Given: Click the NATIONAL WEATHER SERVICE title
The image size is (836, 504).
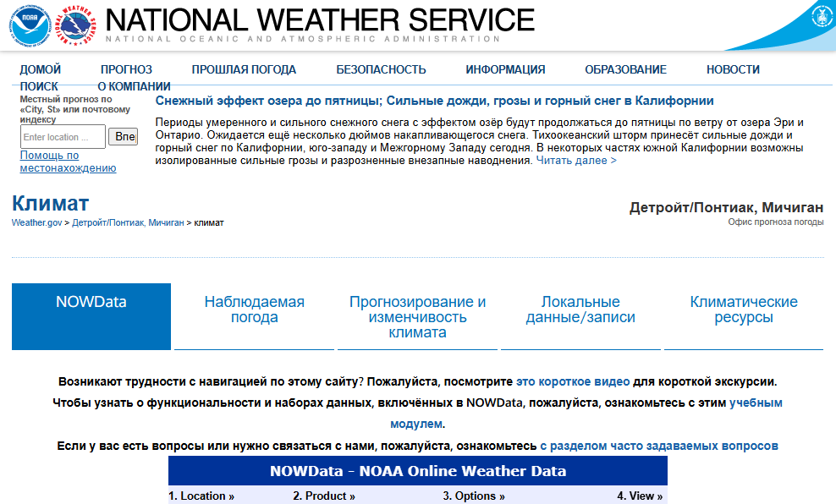Looking at the screenshot, I should 320,20.
